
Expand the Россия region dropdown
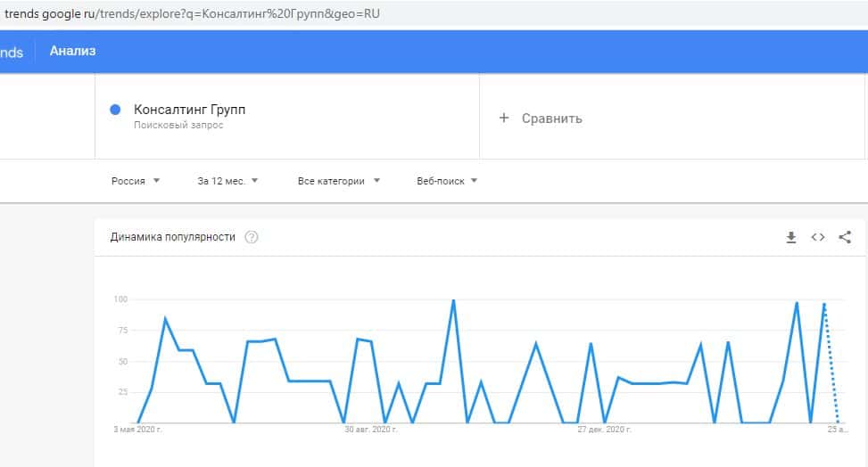tap(135, 181)
